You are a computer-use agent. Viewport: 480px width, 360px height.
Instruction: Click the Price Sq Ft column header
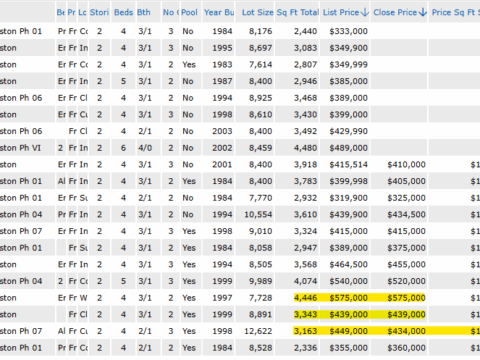tap(455, 12)
